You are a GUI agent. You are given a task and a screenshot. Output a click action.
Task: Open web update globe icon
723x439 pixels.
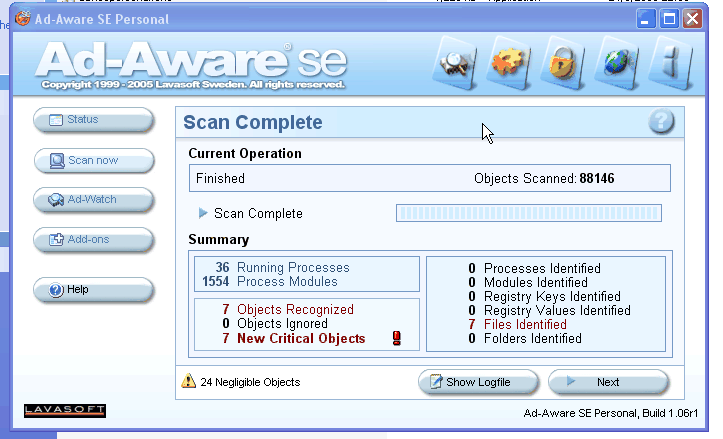pos(617,64)
